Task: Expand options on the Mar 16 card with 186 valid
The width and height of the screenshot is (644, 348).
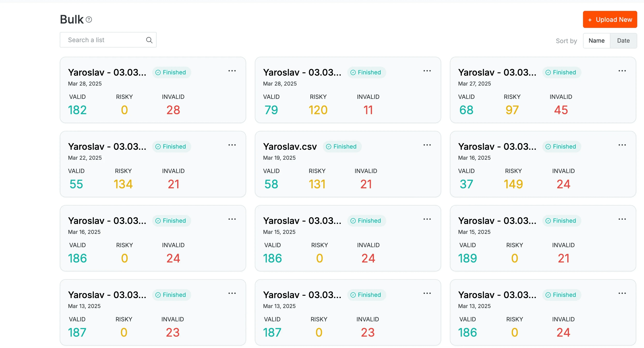Action: point(232,219)
